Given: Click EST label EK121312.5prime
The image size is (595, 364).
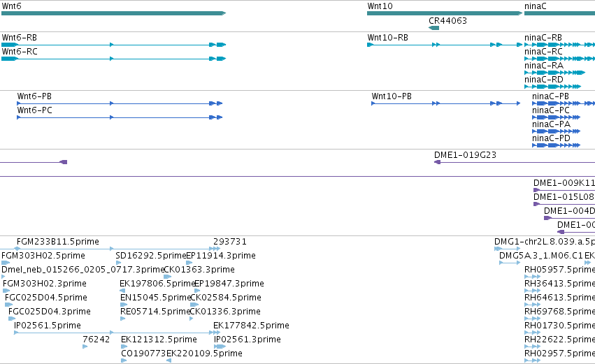Looking at the screenshot, I should click(x=159, y=340).
